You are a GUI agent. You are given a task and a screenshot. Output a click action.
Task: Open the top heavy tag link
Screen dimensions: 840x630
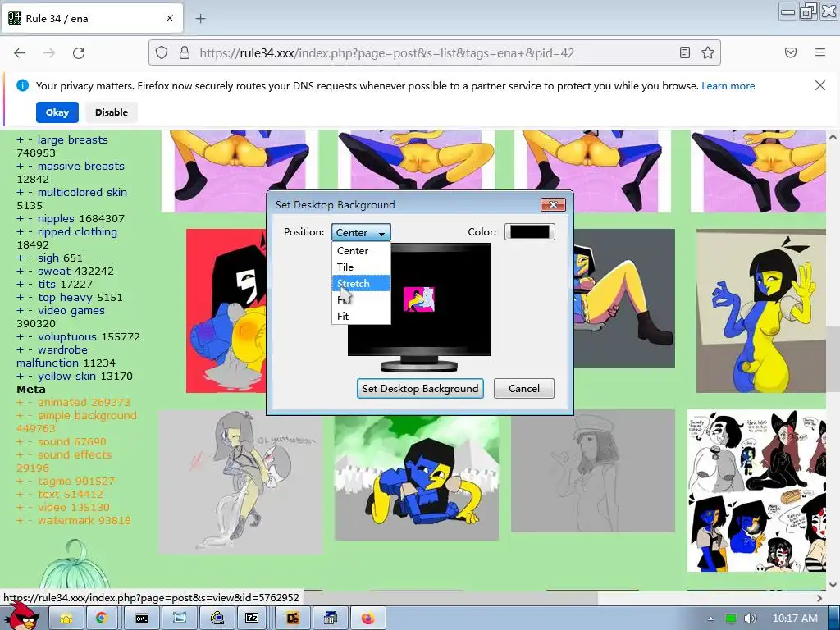pos(65,297)
